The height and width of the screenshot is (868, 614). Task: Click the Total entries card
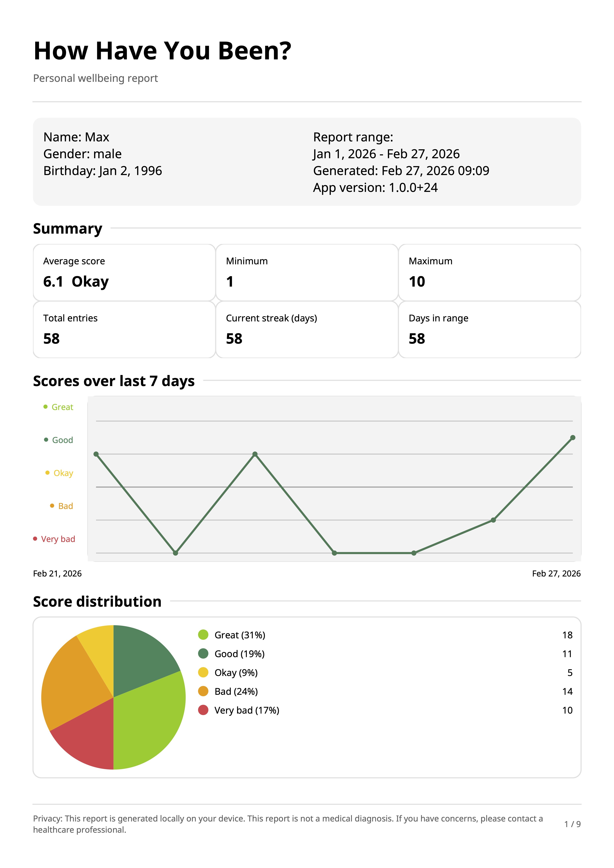coord(124,330)
